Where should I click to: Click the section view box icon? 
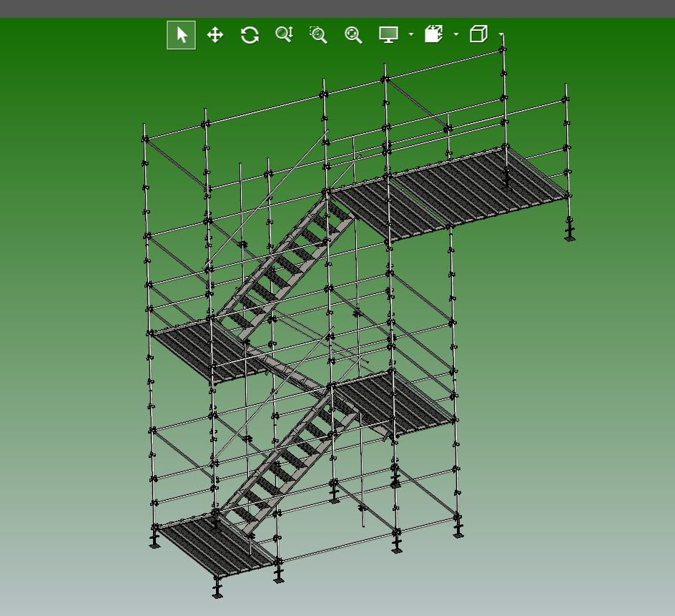[x=433, y=34]
